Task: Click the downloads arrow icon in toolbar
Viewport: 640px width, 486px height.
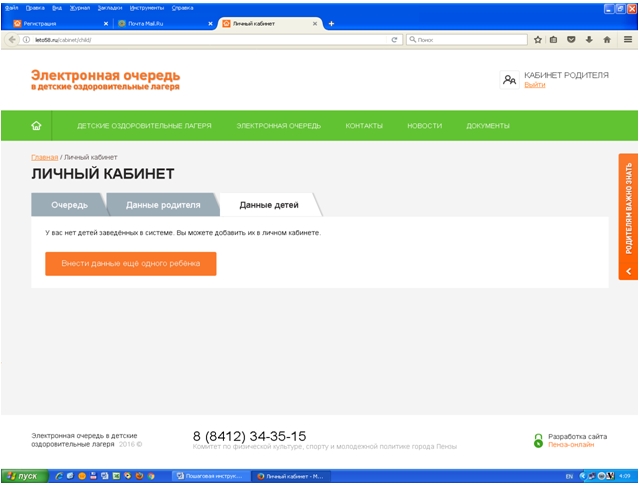Action: pyautogui.click(x=588, y=40)
